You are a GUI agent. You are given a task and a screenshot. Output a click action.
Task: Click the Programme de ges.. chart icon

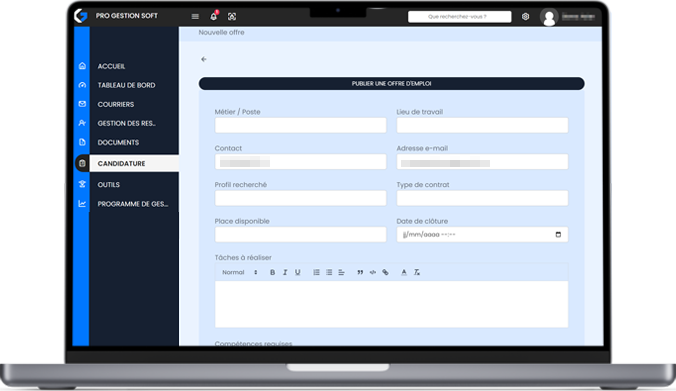[x=82, y=203]
